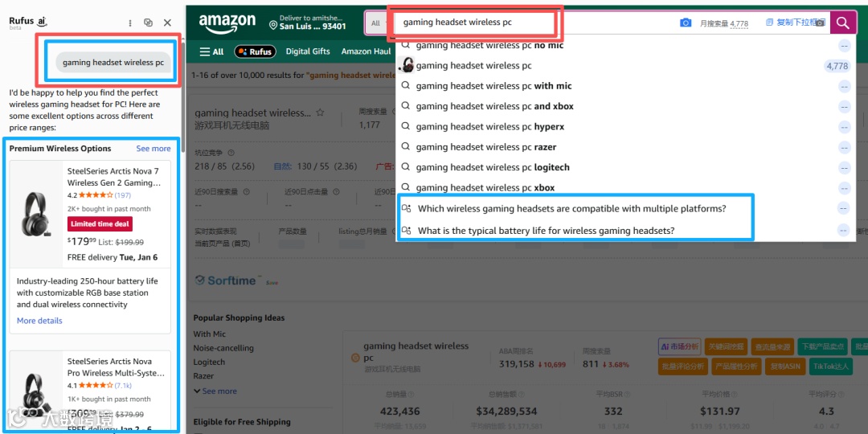This screenshot has height=434, width=868.
Task: Click More details on Arctis Nova 7 card
Action: click(39, 321)
